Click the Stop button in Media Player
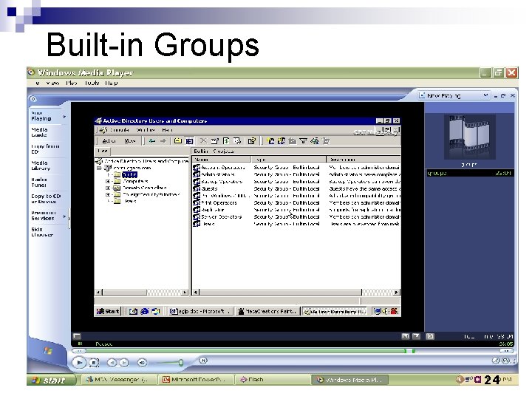The height and width of the screenshot is (399, 532). point(94,363)
